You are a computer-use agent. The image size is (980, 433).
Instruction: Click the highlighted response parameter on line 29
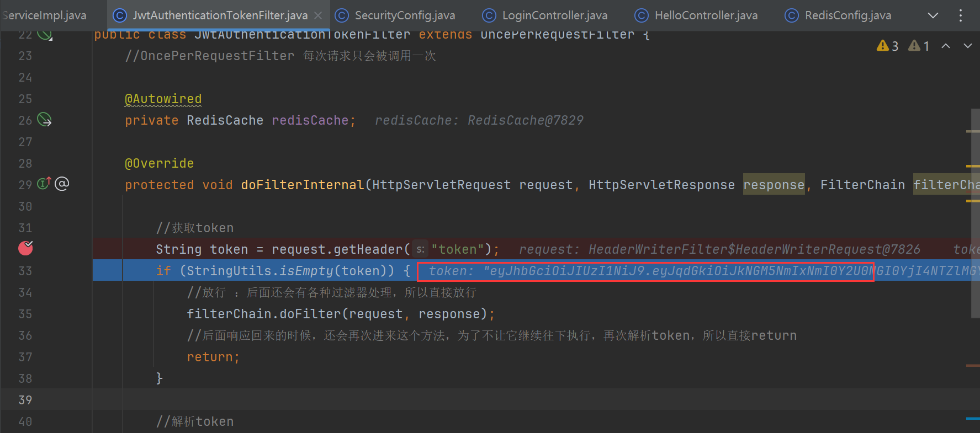774,185
